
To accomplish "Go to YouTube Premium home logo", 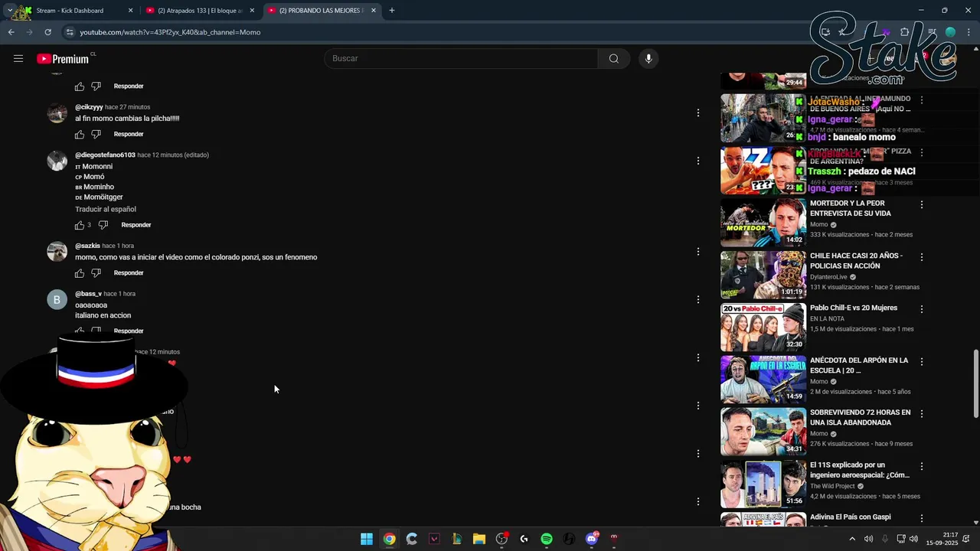I will pos(63,59).
